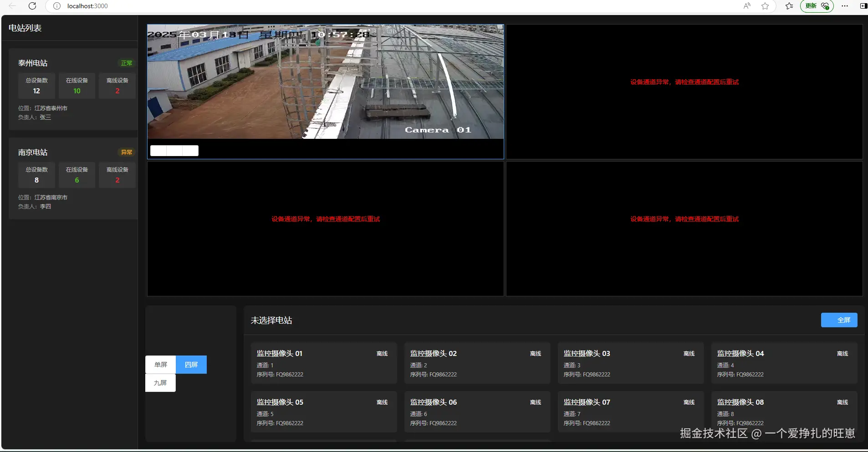Open the 监控摄像头 01 camera card
Viewport: 868px width, 452px height.
(324, 363)
